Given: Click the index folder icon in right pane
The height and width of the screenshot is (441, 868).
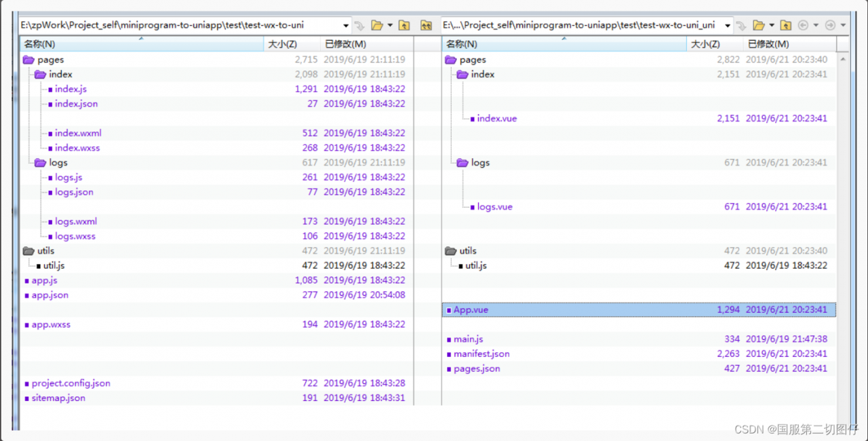Looking at the screenshot, I should coord(462,75).
